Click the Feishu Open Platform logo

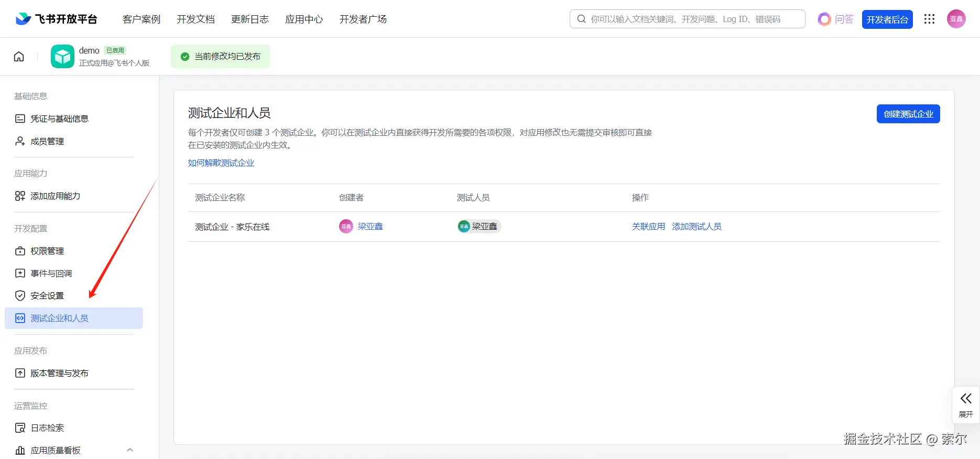click(56, 19)
